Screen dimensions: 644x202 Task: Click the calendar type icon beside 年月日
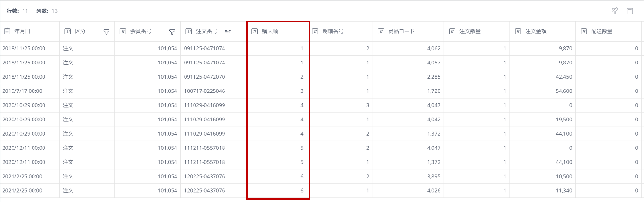7,31
